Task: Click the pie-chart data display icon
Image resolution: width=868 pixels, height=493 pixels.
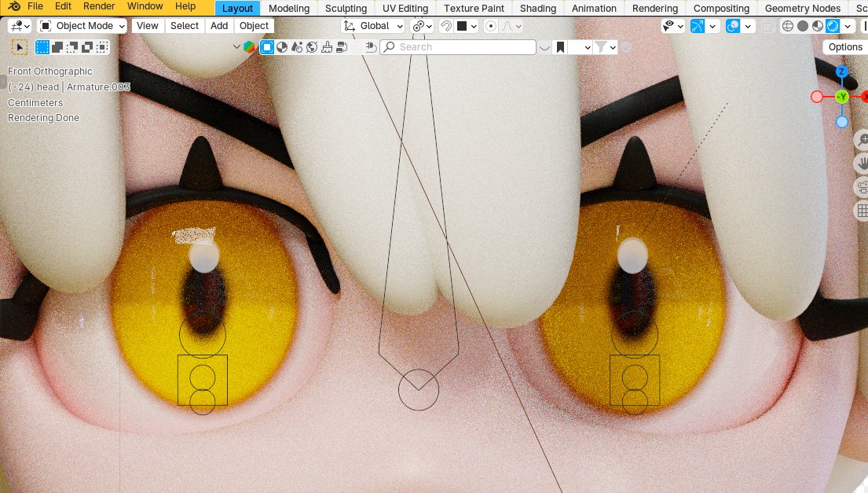Action: pos(282,47)
